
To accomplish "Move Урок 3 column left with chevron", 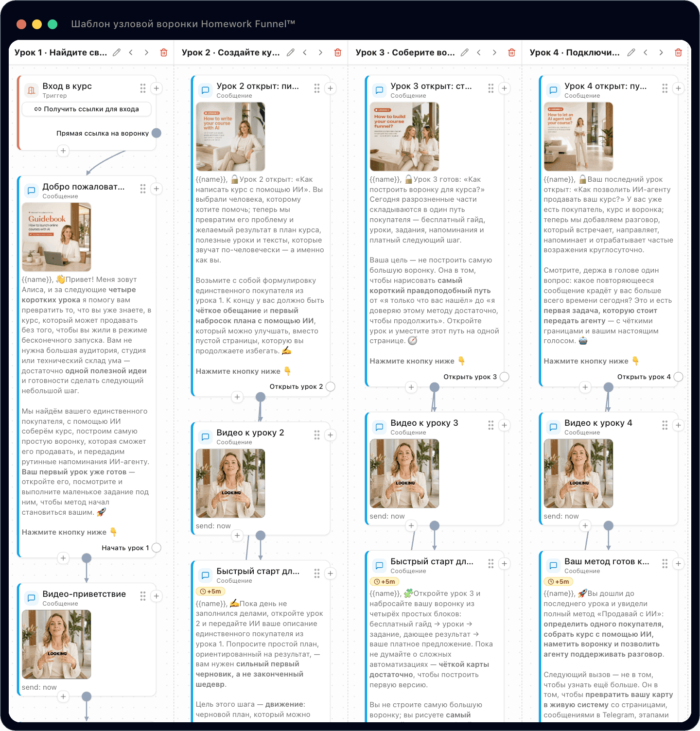I will tap(479, 52).
